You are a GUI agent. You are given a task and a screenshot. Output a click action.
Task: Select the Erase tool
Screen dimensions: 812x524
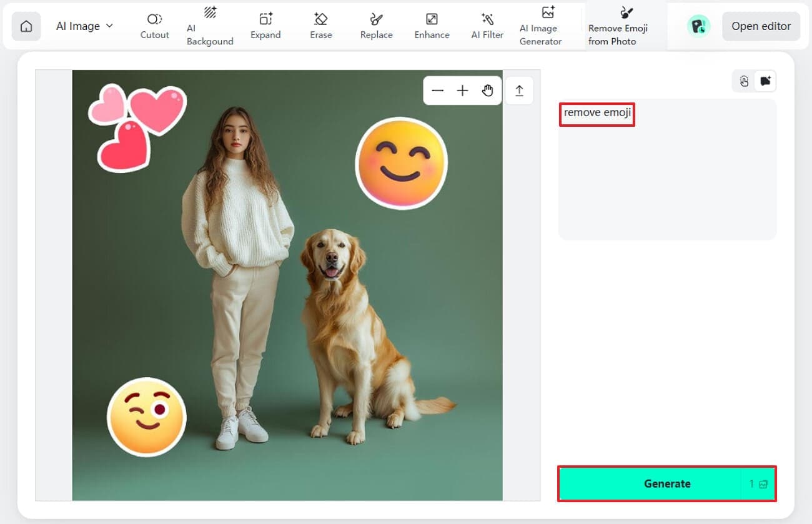tap(321, 26)
